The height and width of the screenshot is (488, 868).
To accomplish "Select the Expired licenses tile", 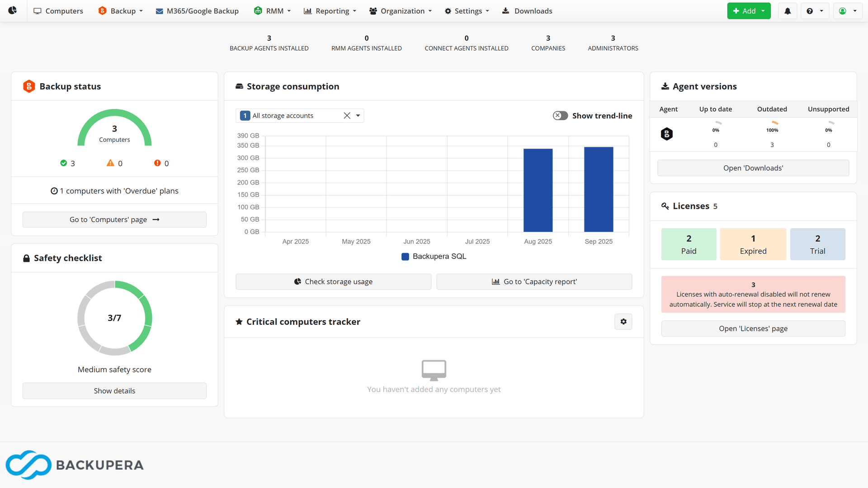I will click(753, 244).
